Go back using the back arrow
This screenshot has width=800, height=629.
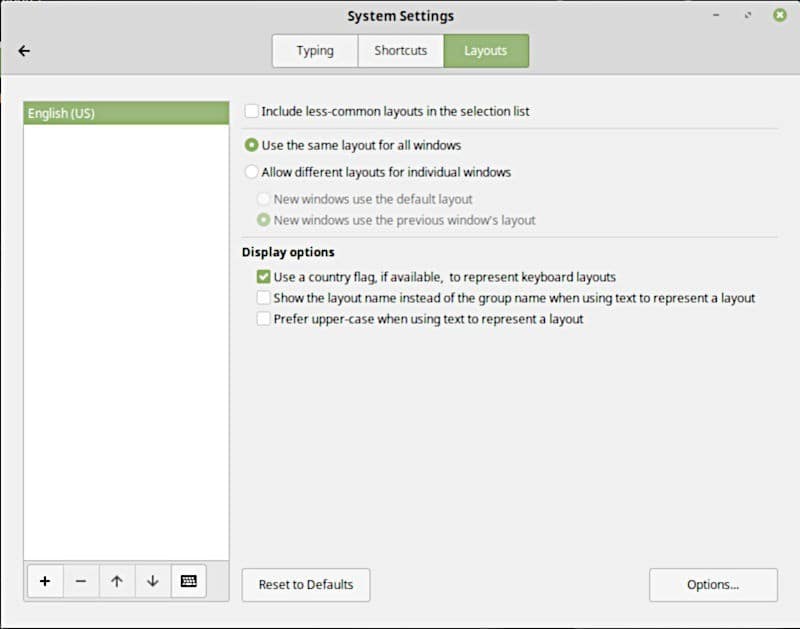click(24, 51)
